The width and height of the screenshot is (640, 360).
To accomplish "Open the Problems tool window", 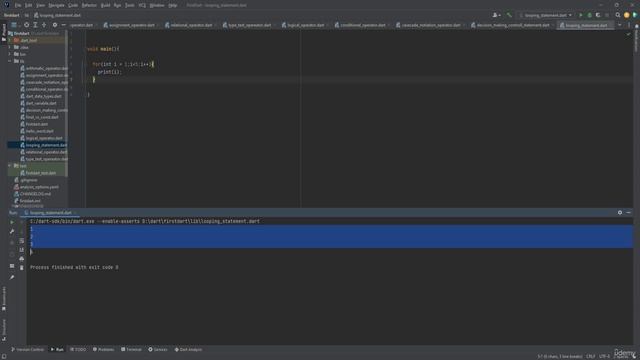I will [103, 349].
